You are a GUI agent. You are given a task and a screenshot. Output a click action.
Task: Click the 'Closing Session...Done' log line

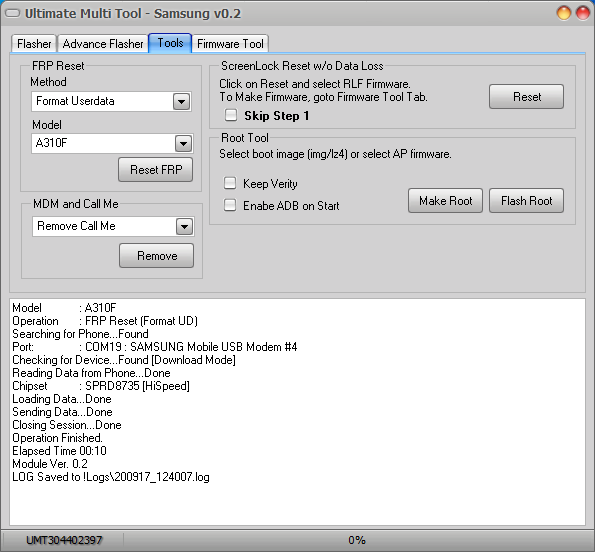(x=67, y=425)
